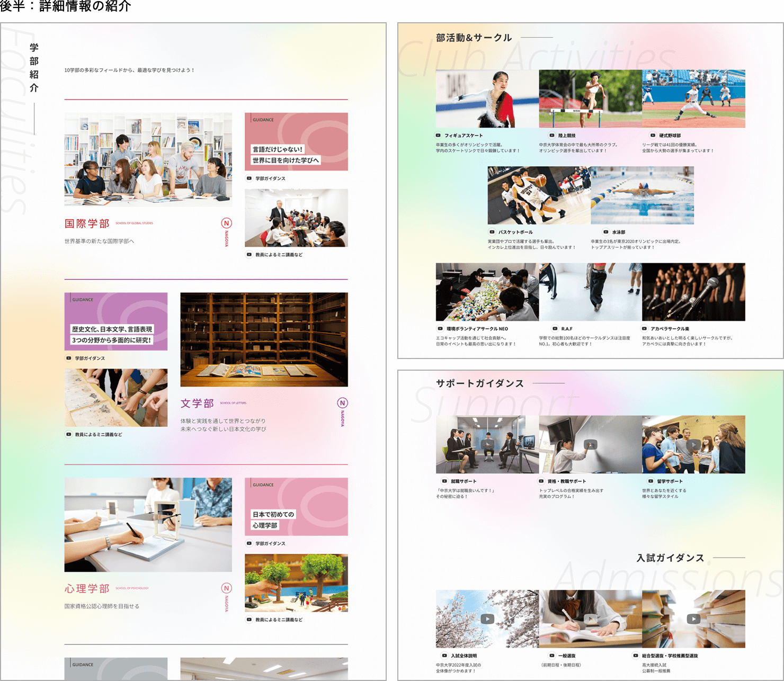This screenshot has width=784, height=681.
Task: Open the wooden bookshelf 文学部 photo
Action: coord(264,339)
